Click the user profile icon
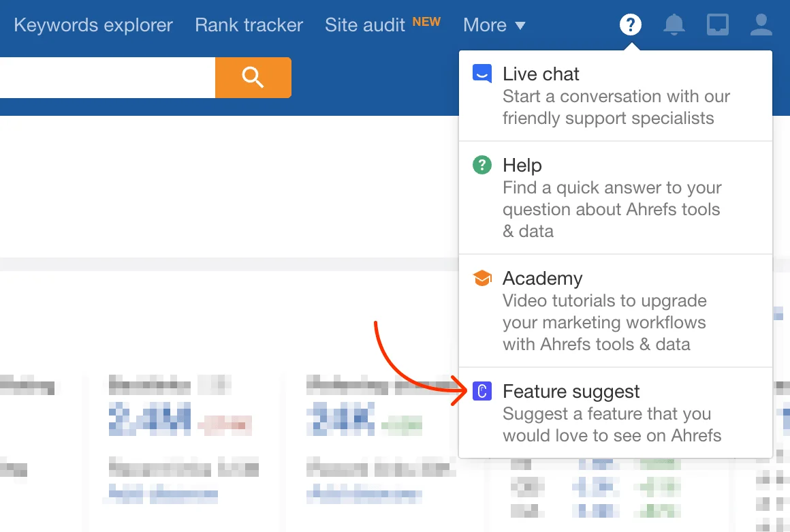This screenshot has height=532, width=790. click(x=761, y=24)
